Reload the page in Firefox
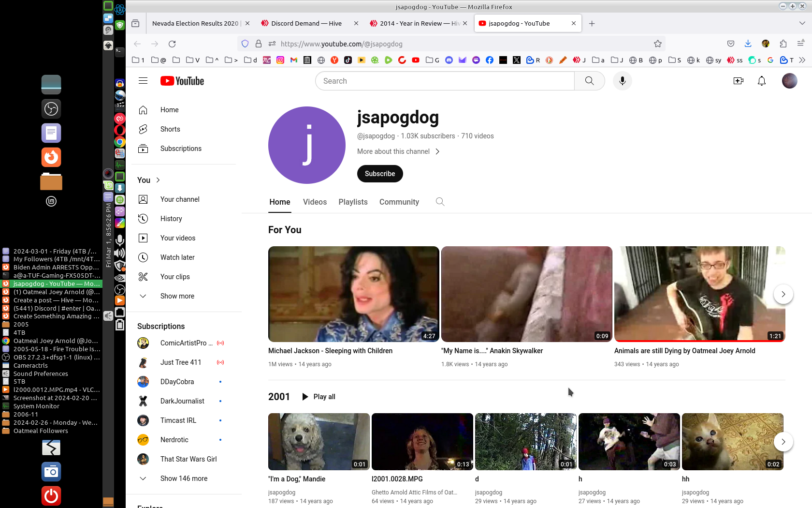812x508 pixels. 172,44
